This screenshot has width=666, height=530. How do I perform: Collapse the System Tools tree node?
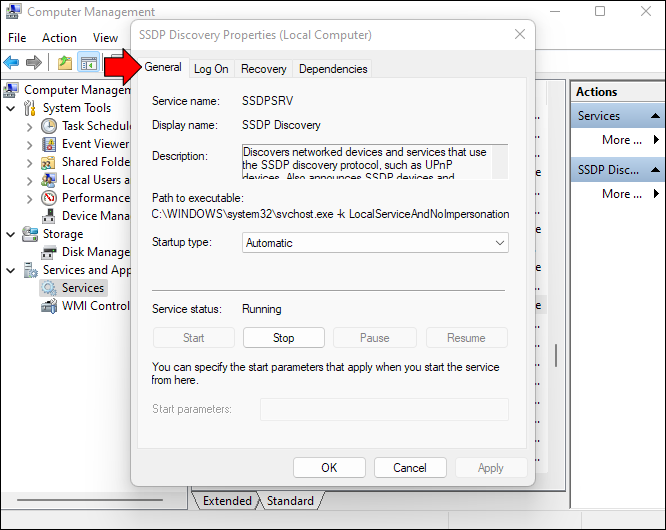[x=11, y=108]
